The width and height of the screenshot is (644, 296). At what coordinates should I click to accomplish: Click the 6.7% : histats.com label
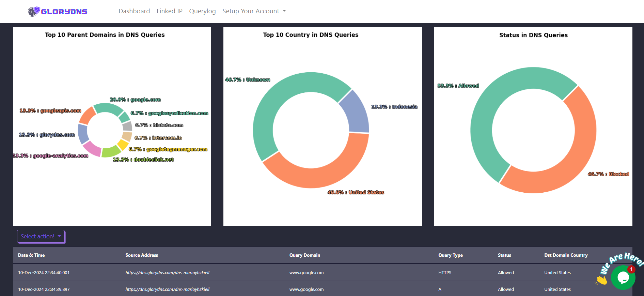tap(159, 125)
